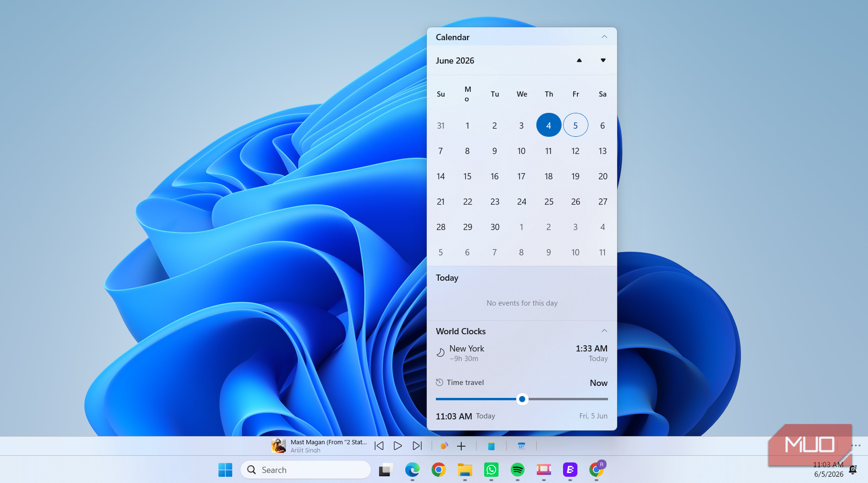Screen dimensions: 868x483
Task: Skip to previous track in media bar
Action: 379,446
